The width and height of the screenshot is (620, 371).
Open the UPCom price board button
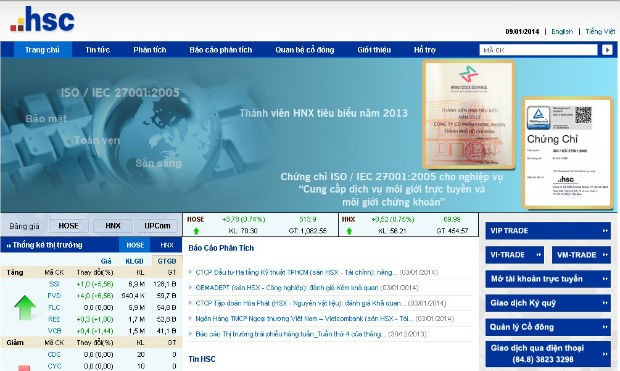(157, 226)
